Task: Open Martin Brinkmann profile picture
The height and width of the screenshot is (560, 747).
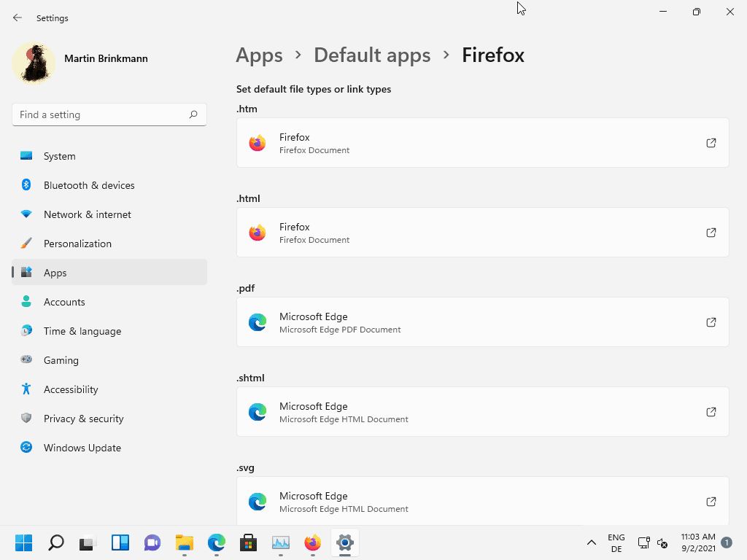Action: click(34, 63)
